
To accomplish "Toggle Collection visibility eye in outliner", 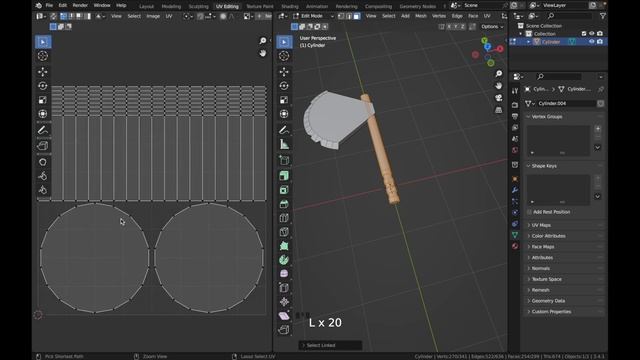I will 591,33.
